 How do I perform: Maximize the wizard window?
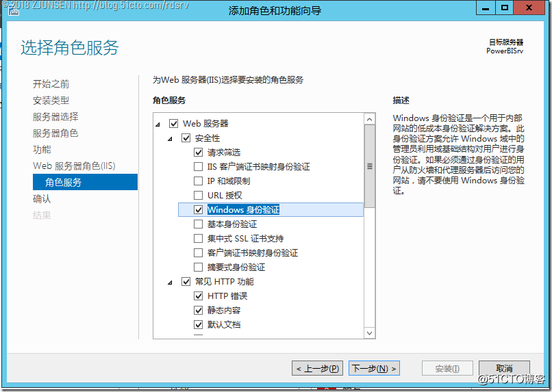tap(505, 8)
